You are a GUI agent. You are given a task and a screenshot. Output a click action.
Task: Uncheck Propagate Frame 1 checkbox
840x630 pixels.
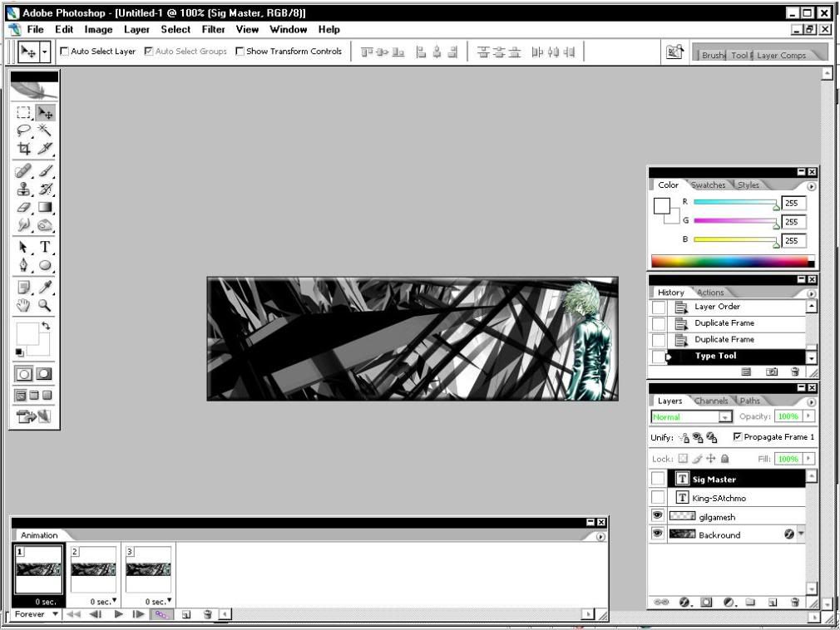click(x=737, y=437)
